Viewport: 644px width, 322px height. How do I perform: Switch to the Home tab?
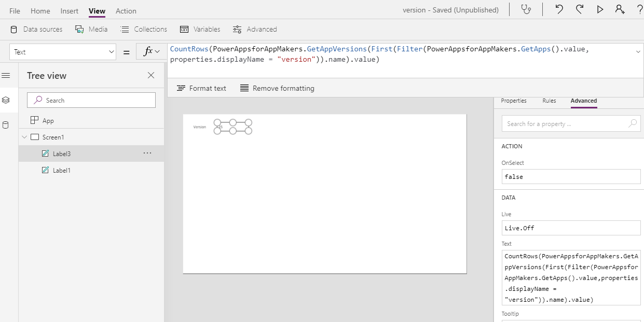click(x=40, y=11)
